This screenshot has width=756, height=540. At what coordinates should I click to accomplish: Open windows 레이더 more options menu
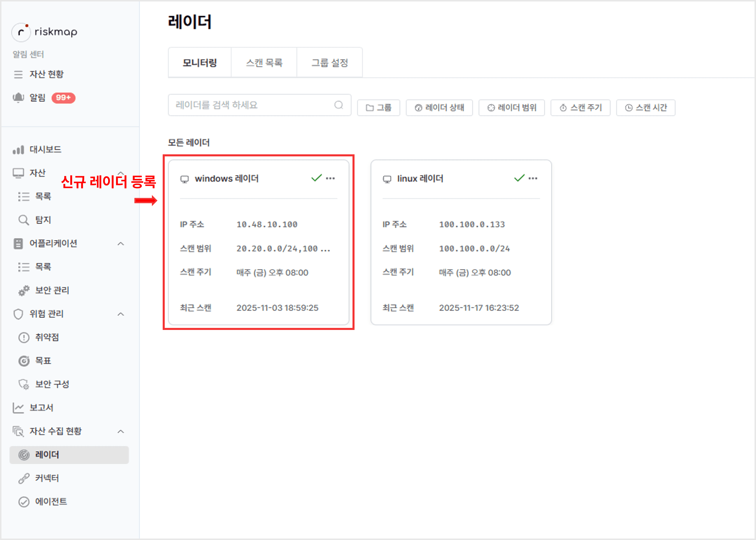[x=330, y=179]
